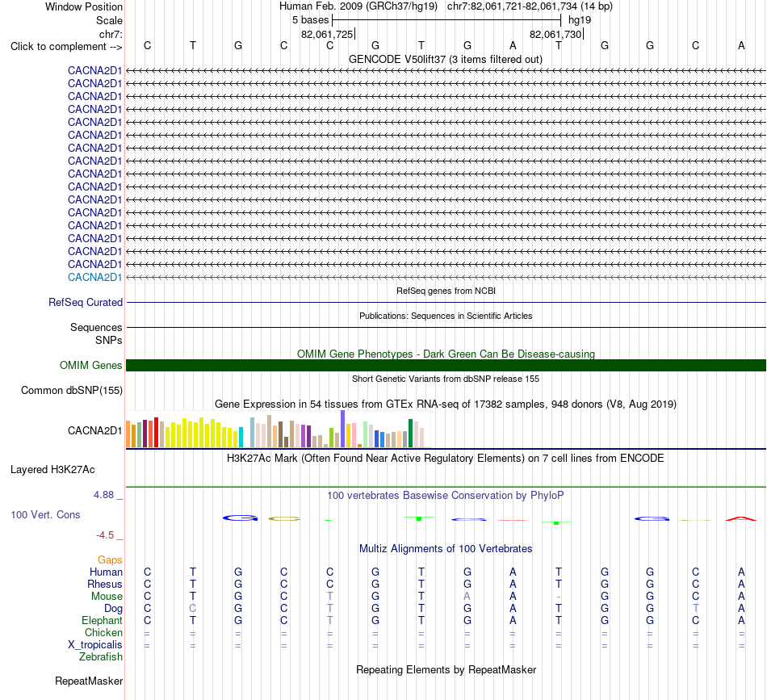Open 'OMIM Gene Phenotypes' track title
Viewport: 767px width, 700px height.
click(446, 354)
